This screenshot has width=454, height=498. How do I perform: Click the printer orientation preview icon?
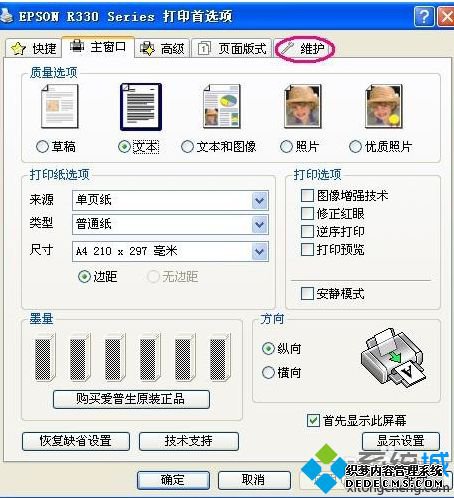[x=393, y=357]
